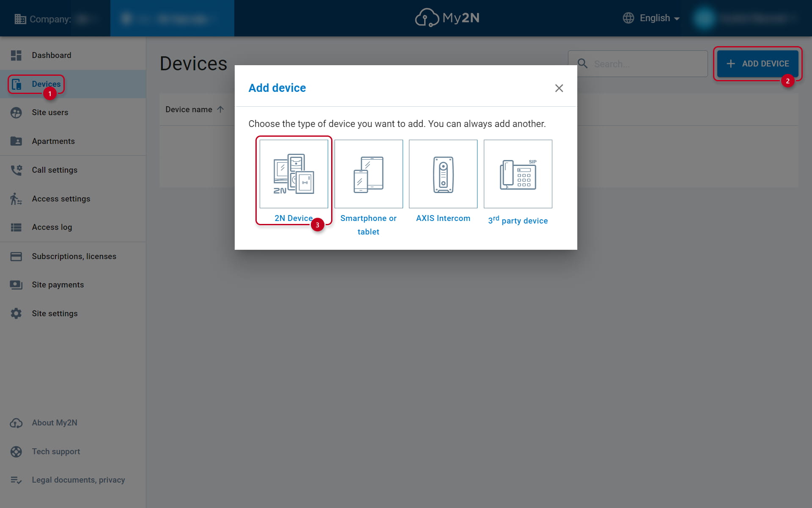The width and height of the screenshot is (812, 508).
Task: Click the Company building icon
Action: [x=20, y=19]
